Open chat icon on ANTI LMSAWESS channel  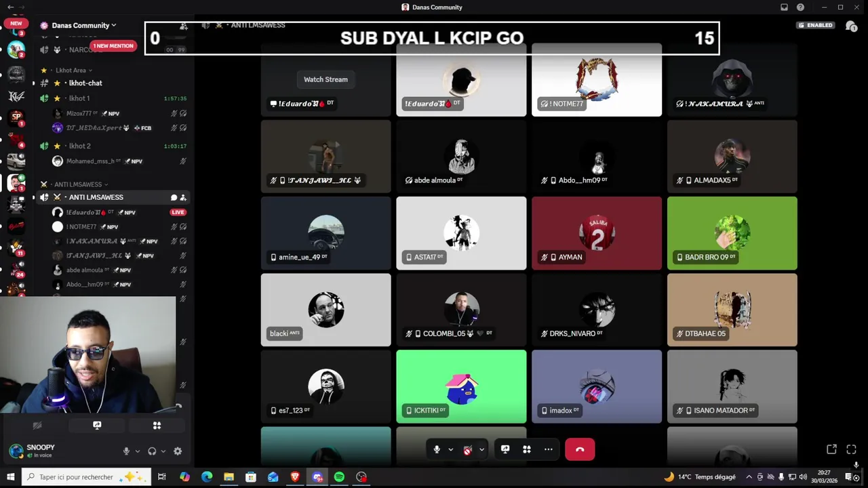(x=174, y=197)
